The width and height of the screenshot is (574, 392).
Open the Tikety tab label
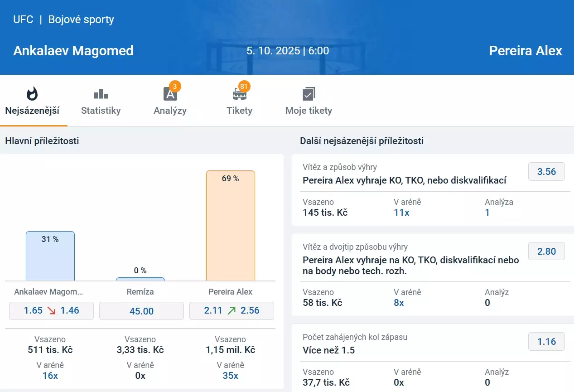(x=239, y=111)
